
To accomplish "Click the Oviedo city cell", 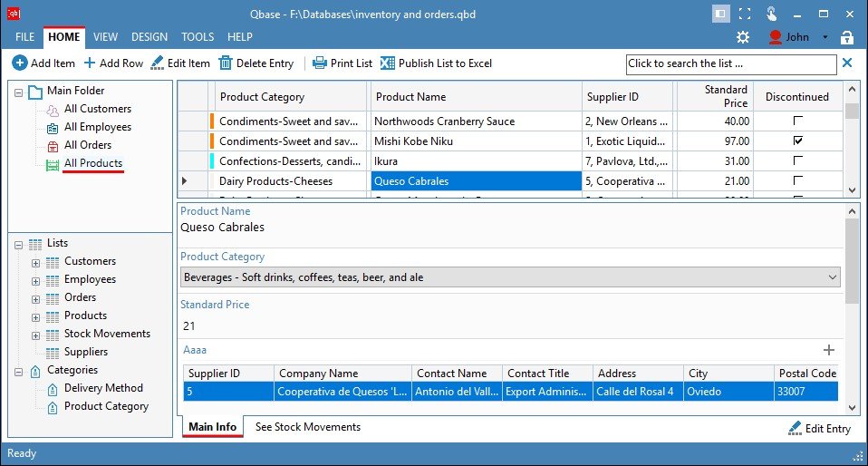I will (x=728, y=391).
